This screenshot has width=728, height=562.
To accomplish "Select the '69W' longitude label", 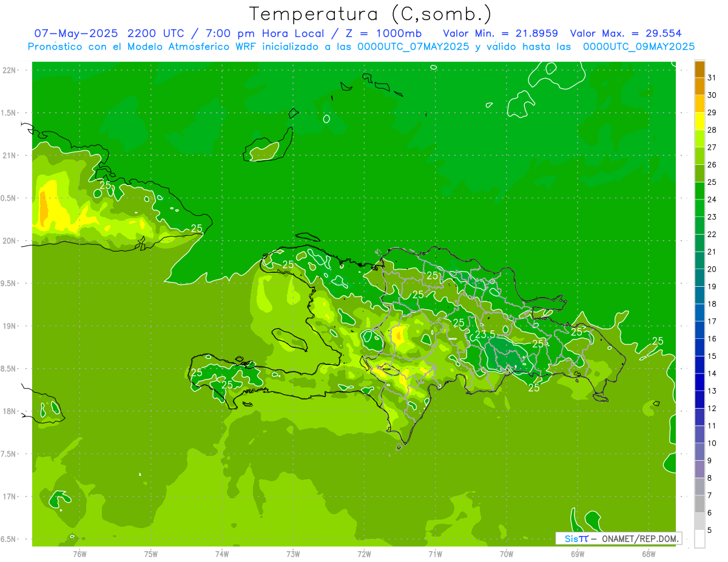I will (x=577, y=554).
